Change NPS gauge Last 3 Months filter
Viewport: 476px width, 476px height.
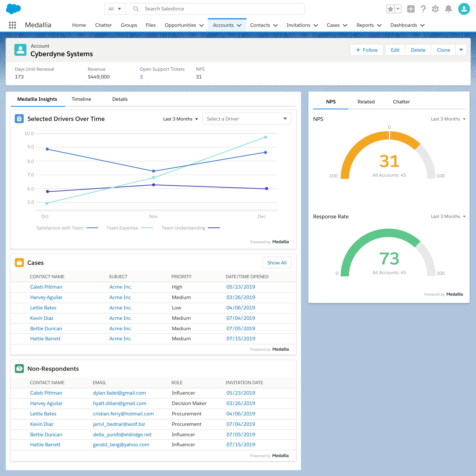click(448, 119)
